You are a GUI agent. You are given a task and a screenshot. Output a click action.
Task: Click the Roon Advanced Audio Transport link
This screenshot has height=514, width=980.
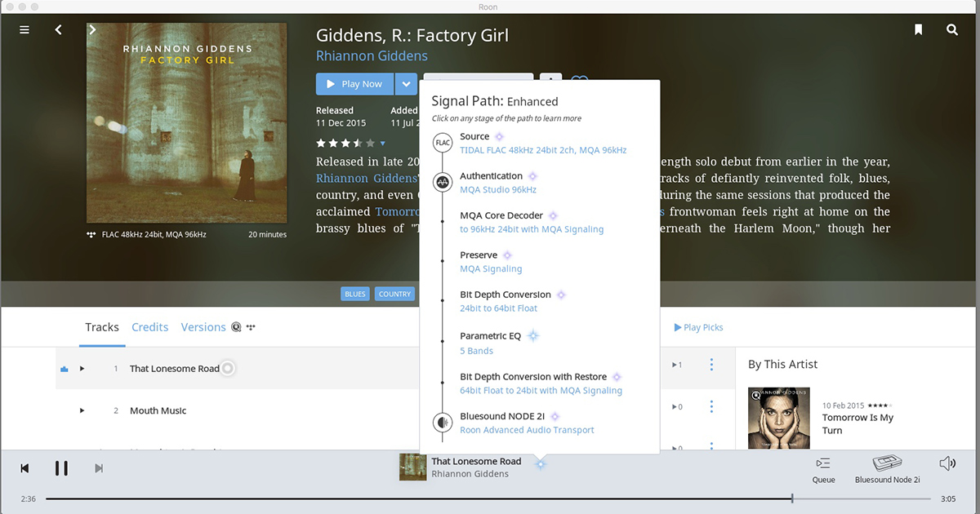(x=527, y=430)
